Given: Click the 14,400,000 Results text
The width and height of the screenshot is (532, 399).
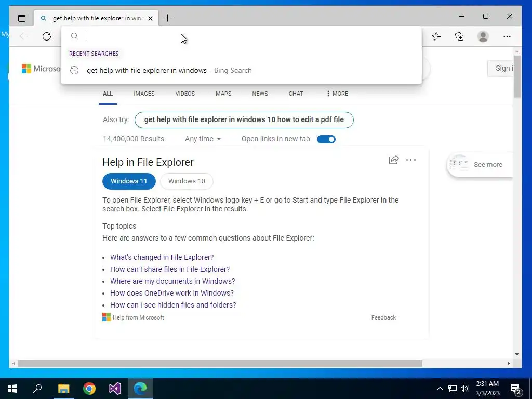Looking at the screenshot, I should pyautogui.click(x=134, y=139).
